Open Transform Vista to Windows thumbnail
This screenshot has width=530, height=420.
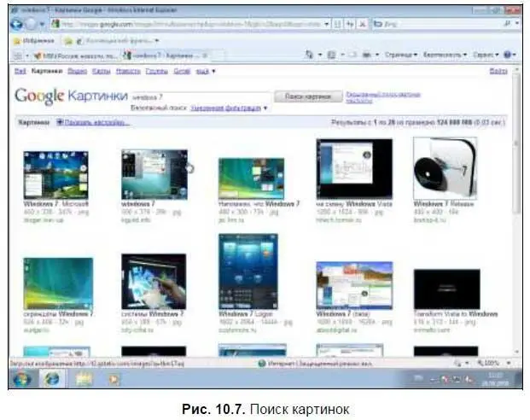point(446,289)
